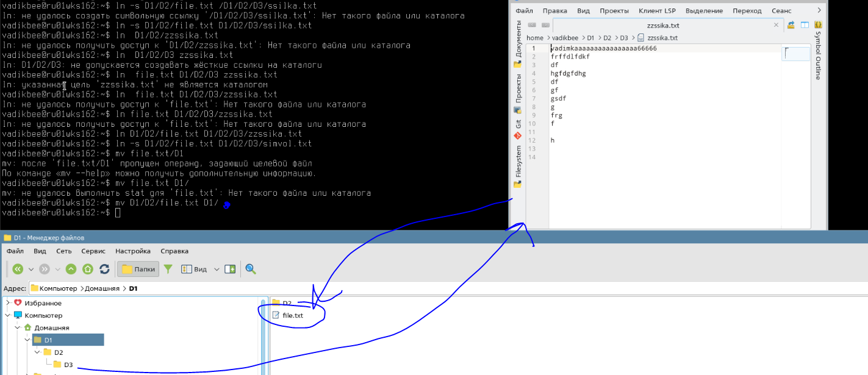Open the Вид view mode dropdown arrow

click(x=217, y=269)
